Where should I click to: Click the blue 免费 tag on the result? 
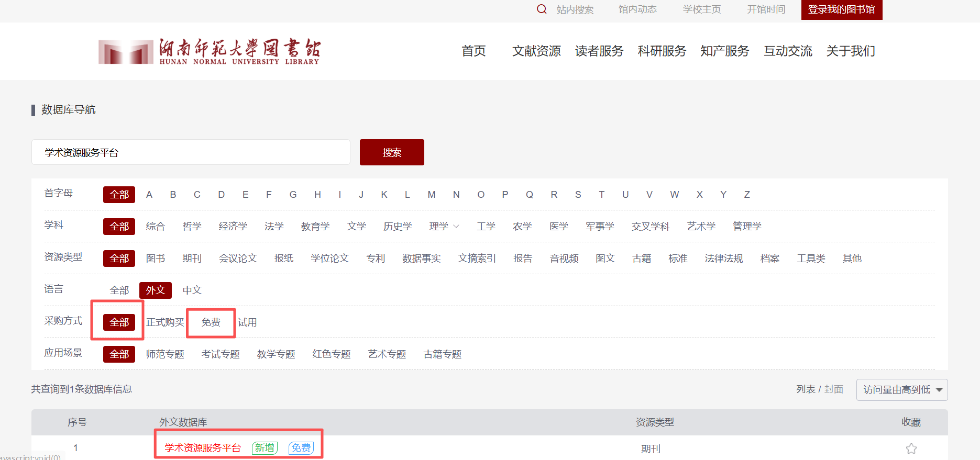point(301,448)
